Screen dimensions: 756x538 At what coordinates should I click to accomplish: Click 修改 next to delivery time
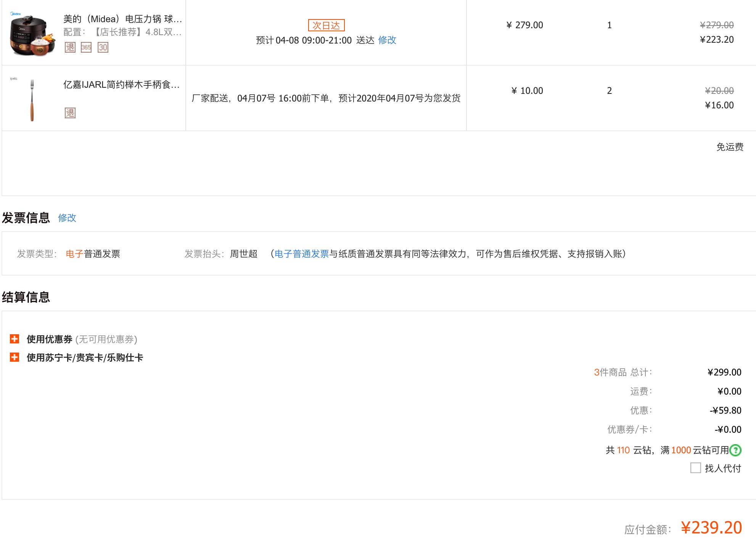click(387, 40)
